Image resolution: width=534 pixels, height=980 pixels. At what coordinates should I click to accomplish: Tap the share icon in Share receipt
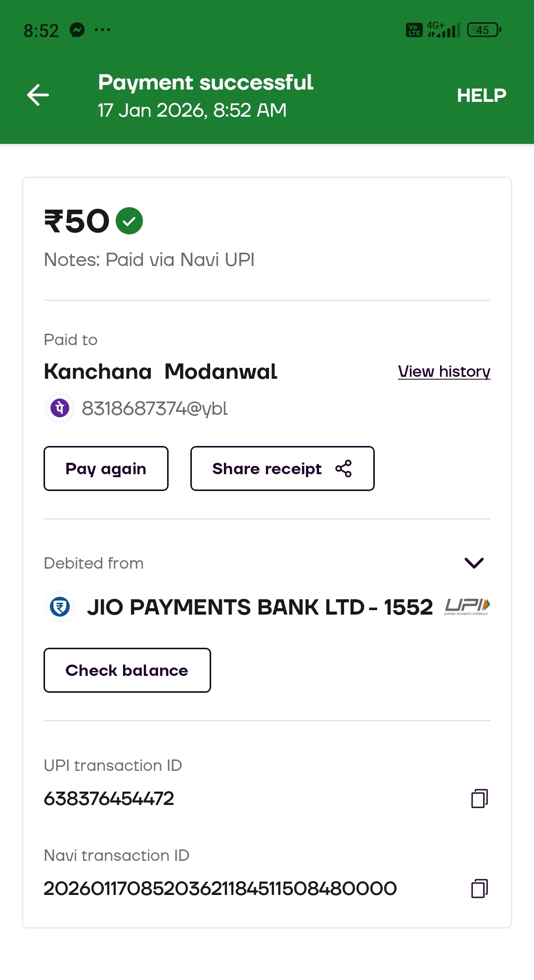(x=344, y=469)
